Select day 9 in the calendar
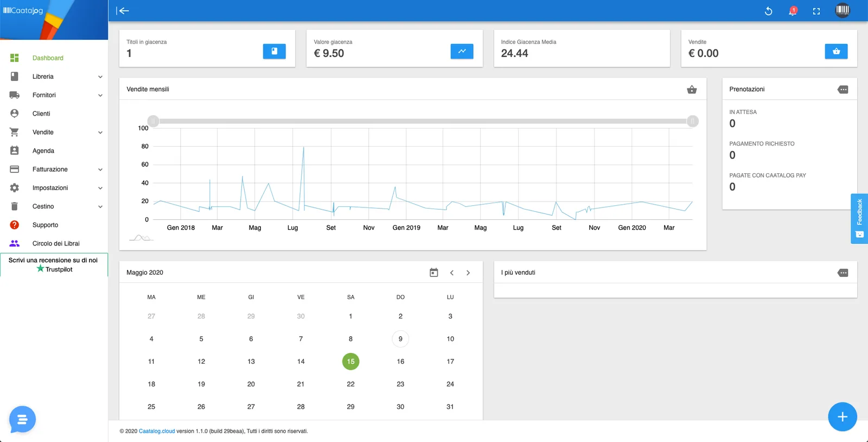 coord(400,339)
